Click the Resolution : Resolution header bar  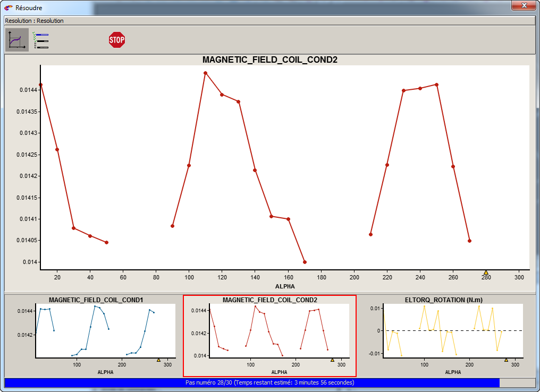pos(269,21)
